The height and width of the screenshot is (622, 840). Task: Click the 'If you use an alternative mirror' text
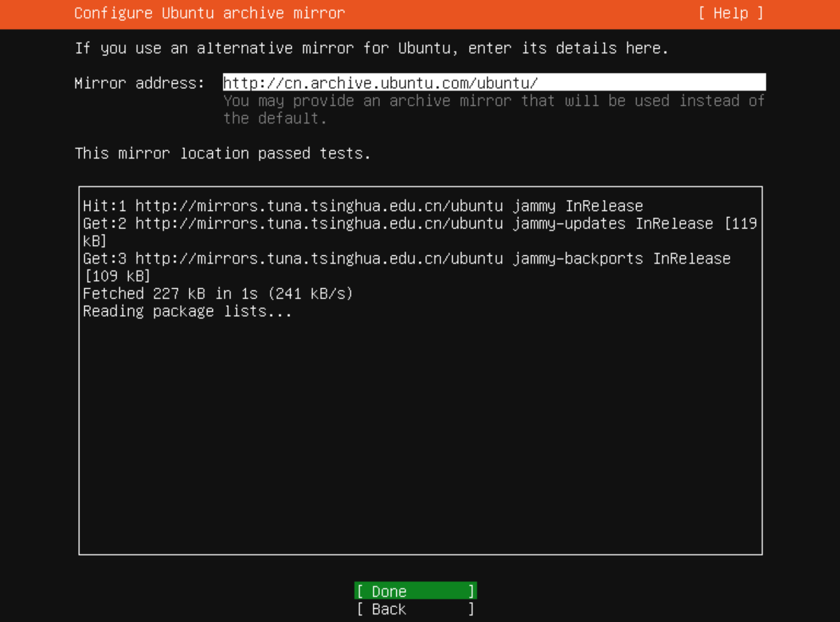[371, 48]
